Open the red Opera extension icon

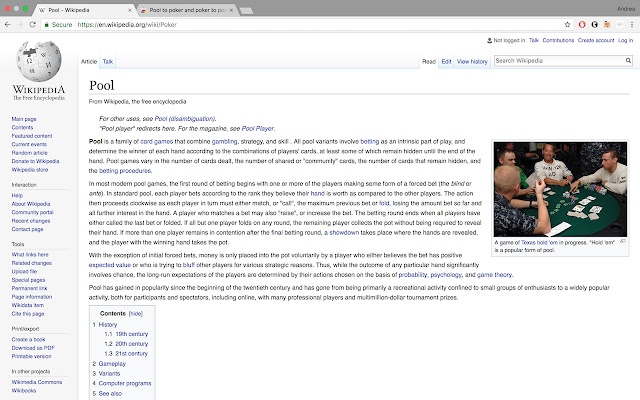click(582, 24)
